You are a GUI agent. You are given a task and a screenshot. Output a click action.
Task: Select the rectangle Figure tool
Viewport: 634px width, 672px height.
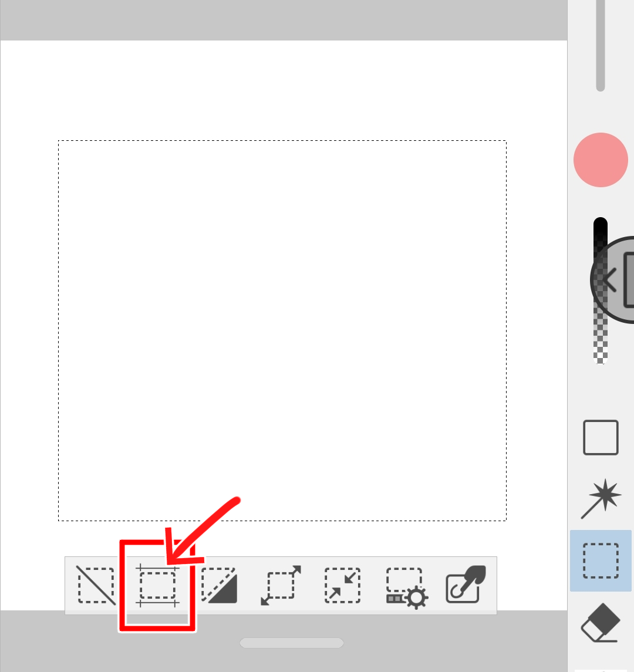coord(601,438)
